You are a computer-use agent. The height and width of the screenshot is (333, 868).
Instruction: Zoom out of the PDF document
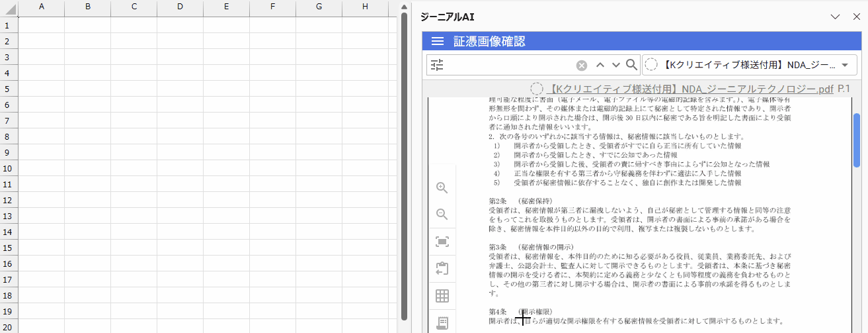(442, 214)
